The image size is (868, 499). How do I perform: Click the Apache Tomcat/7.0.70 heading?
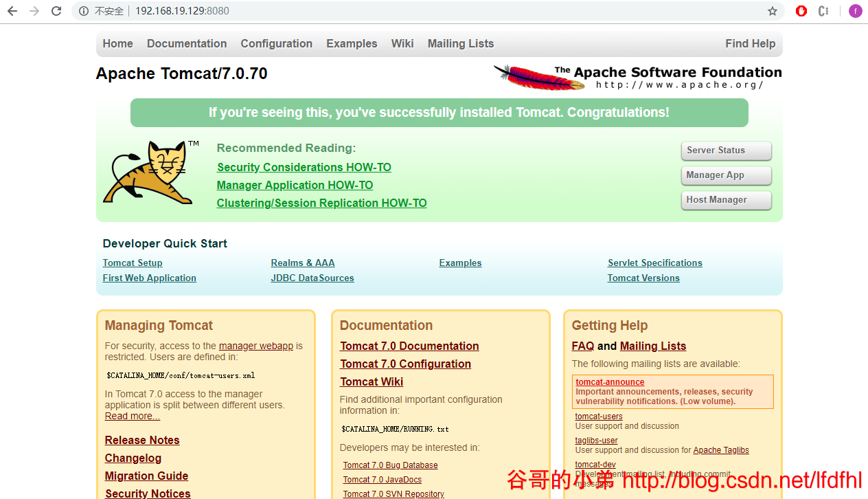point(182,74)
